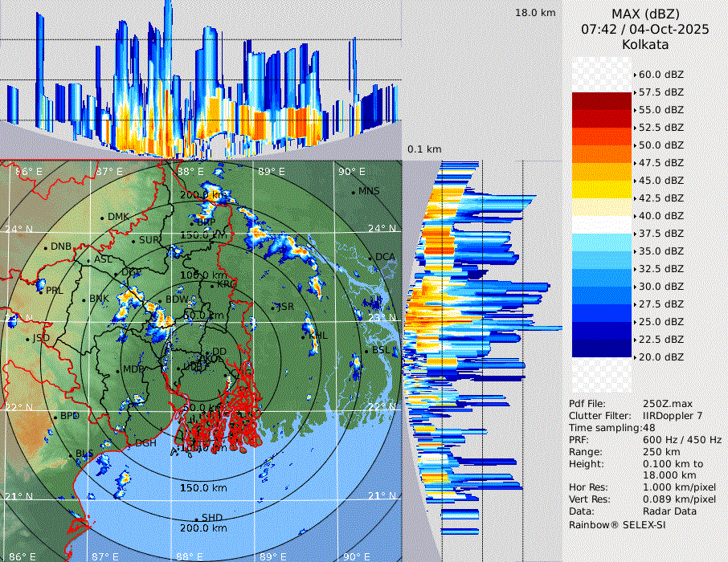Click the darkest red swatch atop legend
This screenshot has height=562, width=728.
tap(602, 100)
